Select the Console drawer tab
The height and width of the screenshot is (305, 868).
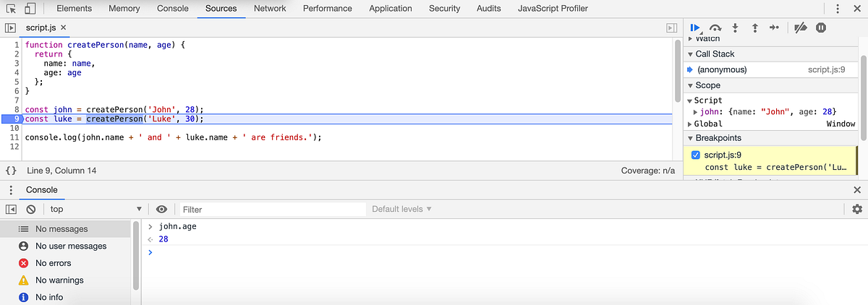(42, 190)
